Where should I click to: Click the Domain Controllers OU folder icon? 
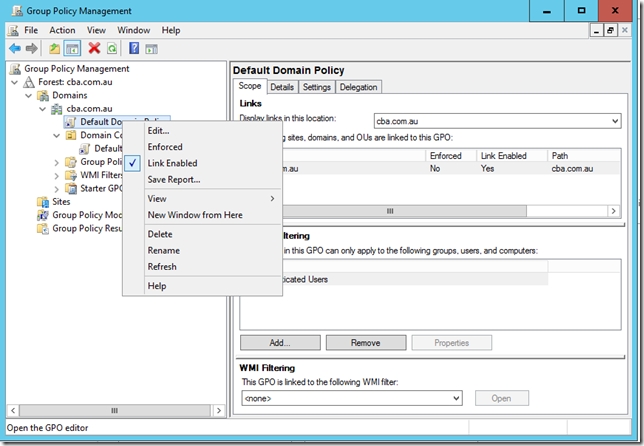71,135
